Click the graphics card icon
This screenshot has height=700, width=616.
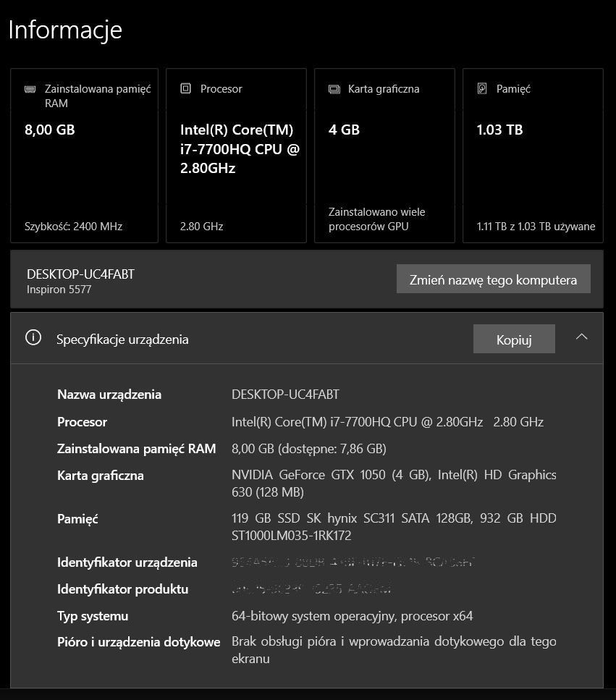pos(334,89)
